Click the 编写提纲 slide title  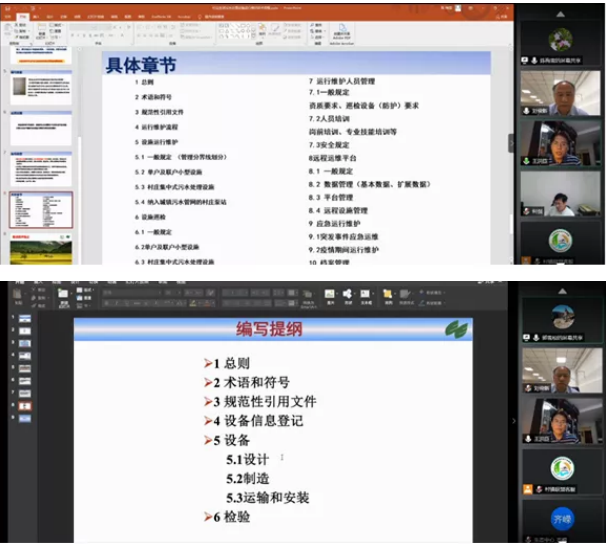point(269,329)
